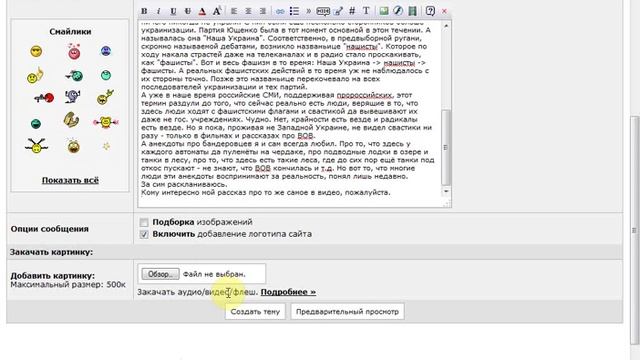
Task: Show all smileys via Показать всё link
Action: tap(70, 180)
